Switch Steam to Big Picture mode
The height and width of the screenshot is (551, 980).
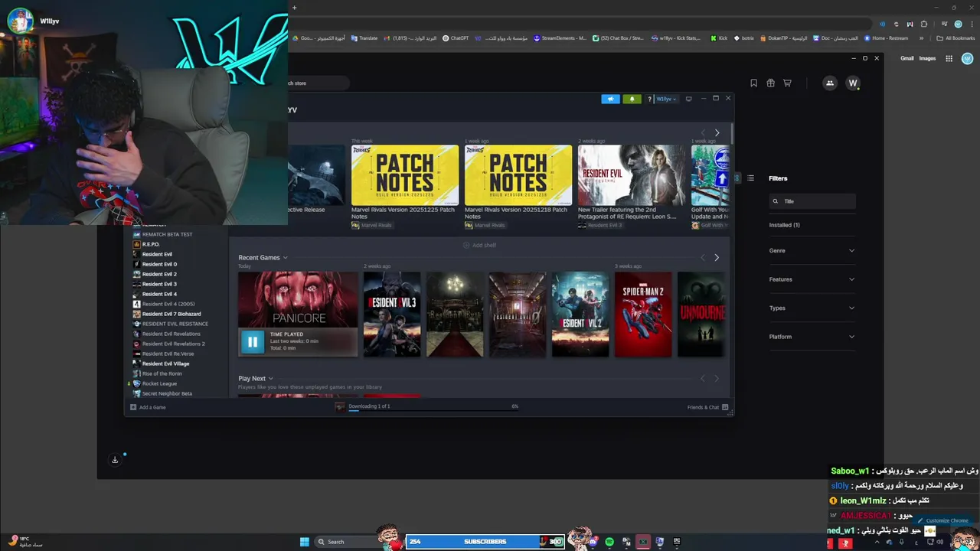pyautogui.click(x=688, y=99)
